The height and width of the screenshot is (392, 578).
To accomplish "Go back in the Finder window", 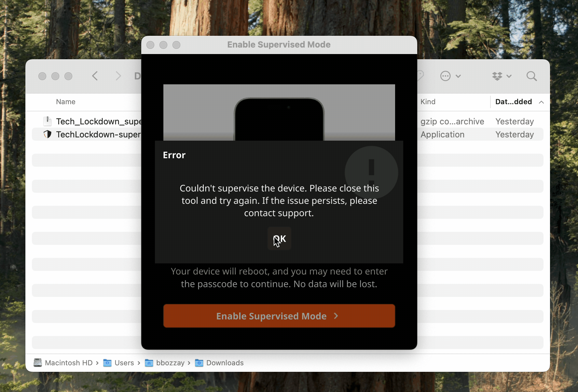I will (x=95, y=76).
